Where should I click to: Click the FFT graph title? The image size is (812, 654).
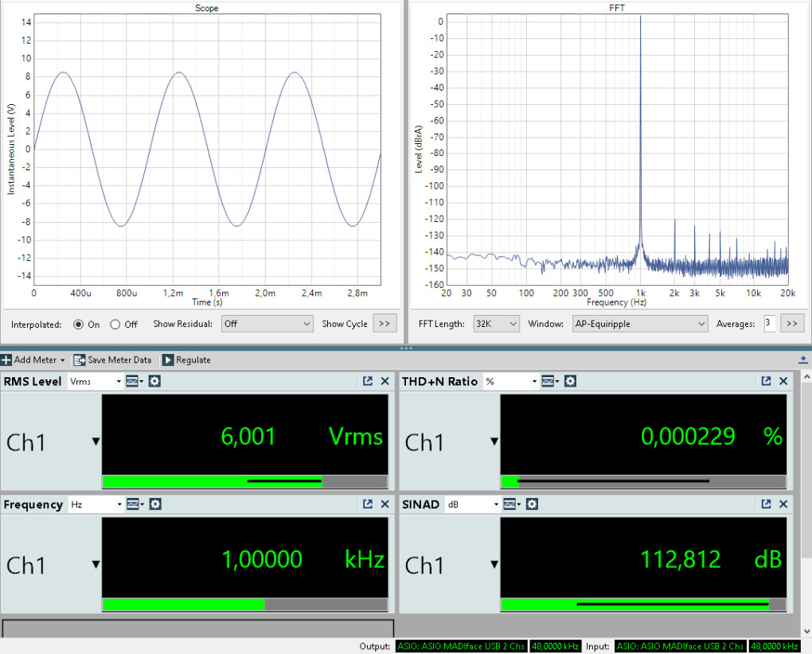(x=617, y=8)
